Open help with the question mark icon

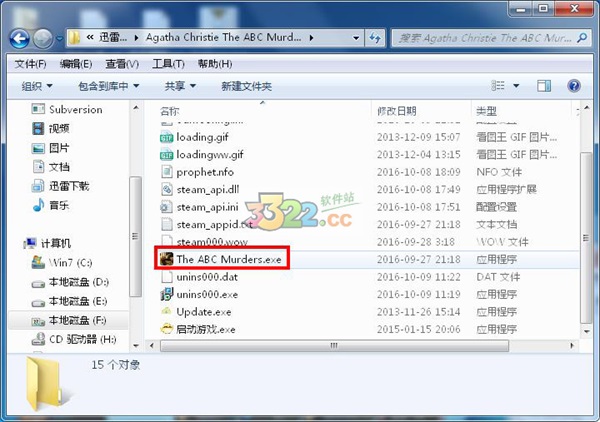[574, 86]
